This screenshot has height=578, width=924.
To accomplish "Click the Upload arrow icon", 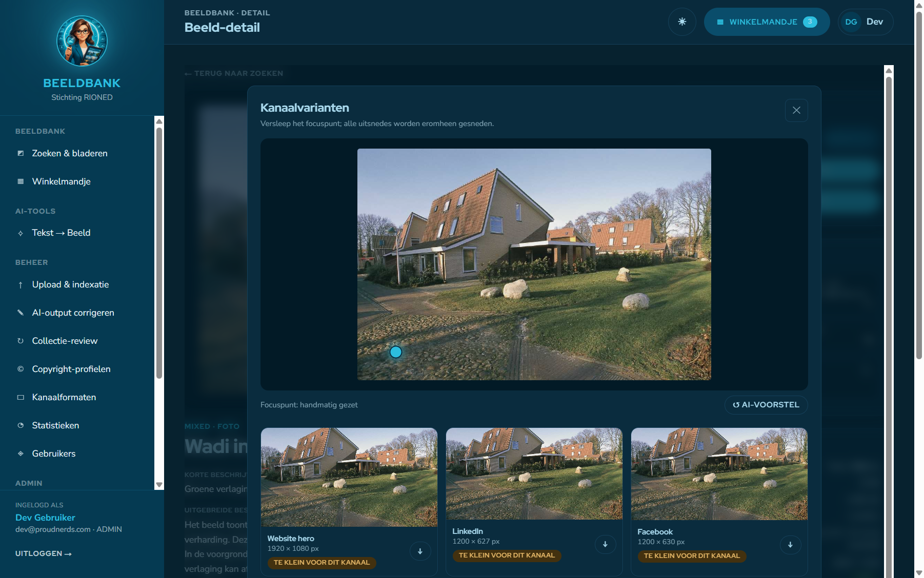I will point(21,285).
